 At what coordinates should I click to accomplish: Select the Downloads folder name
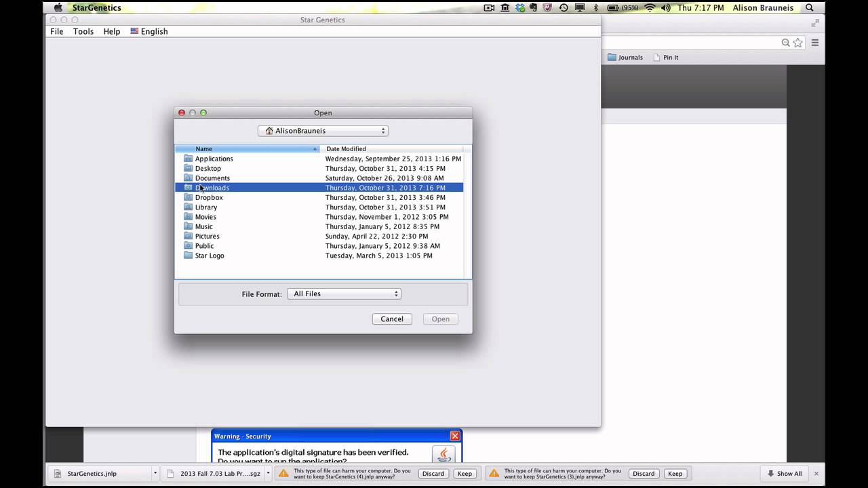[x=212, y=188]
